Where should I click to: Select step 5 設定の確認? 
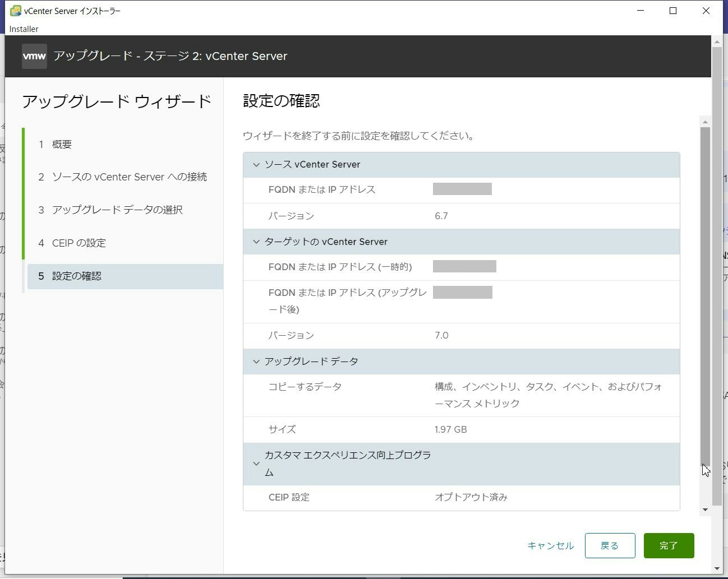coord(125,276)
